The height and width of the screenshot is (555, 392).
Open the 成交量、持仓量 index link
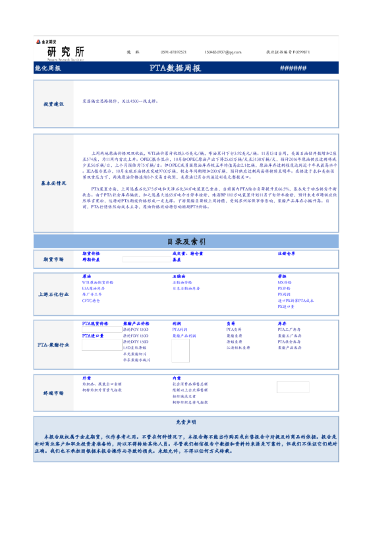click(x=188, y=253)
